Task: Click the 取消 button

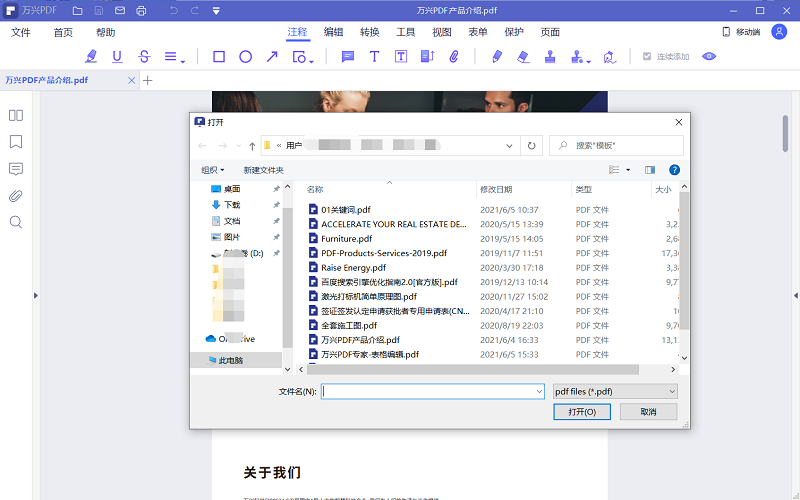Action: (648, 412)
